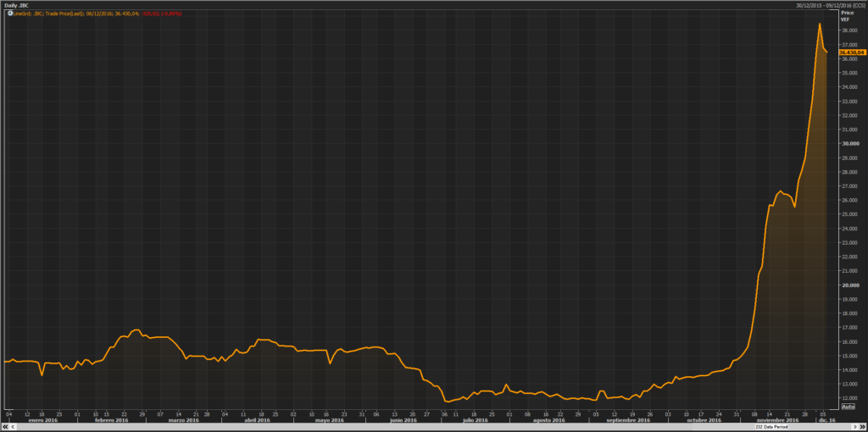
Task: Click the 30/12/2015 - 09/12/2016 (CCS) date range label
Action: tap(831, 5)
